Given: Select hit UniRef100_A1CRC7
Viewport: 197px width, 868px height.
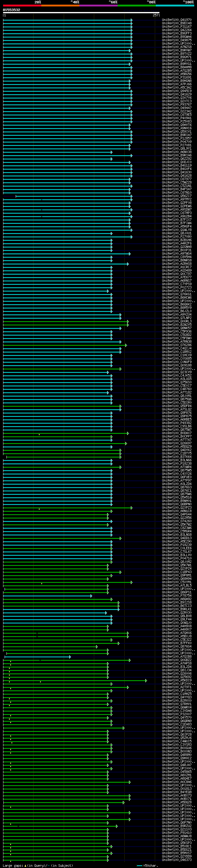Looking at the screenshot, I should (x=177, y=267).
